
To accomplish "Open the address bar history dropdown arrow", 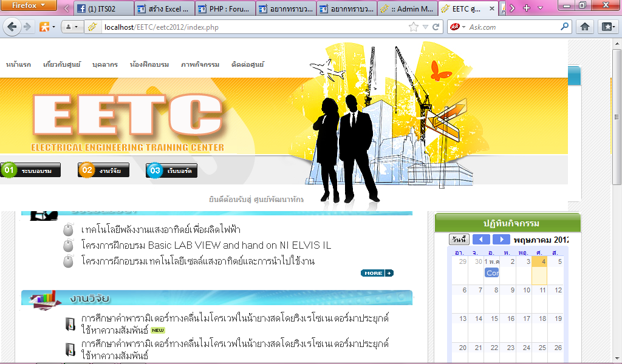I will [x=425, y=27].
